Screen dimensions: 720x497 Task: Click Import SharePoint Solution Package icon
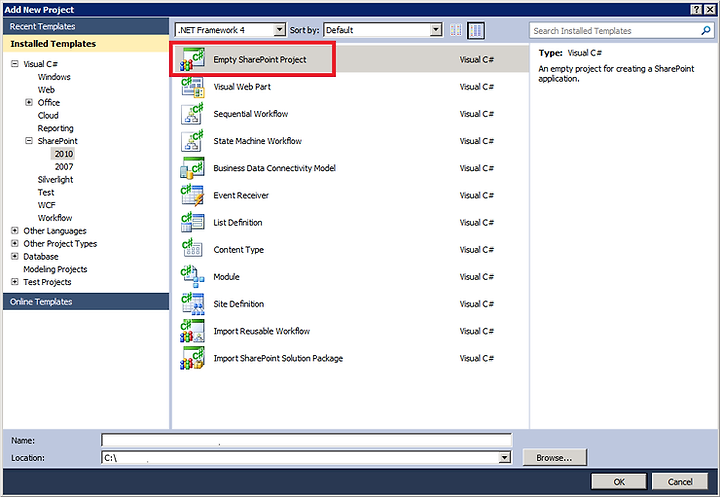192,358
